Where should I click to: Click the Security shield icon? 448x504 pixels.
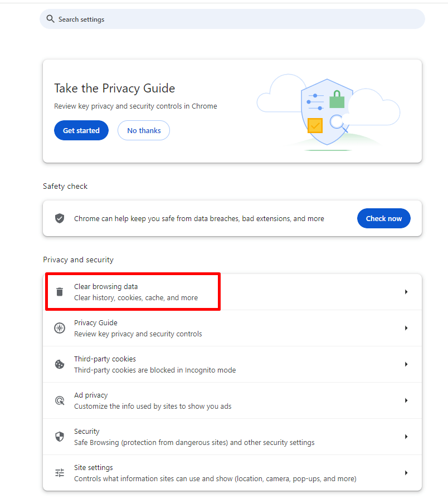(60, 437)
